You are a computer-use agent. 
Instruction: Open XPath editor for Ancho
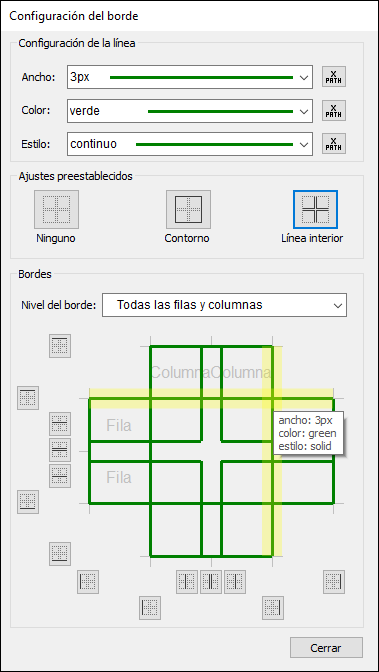(334, 77)
